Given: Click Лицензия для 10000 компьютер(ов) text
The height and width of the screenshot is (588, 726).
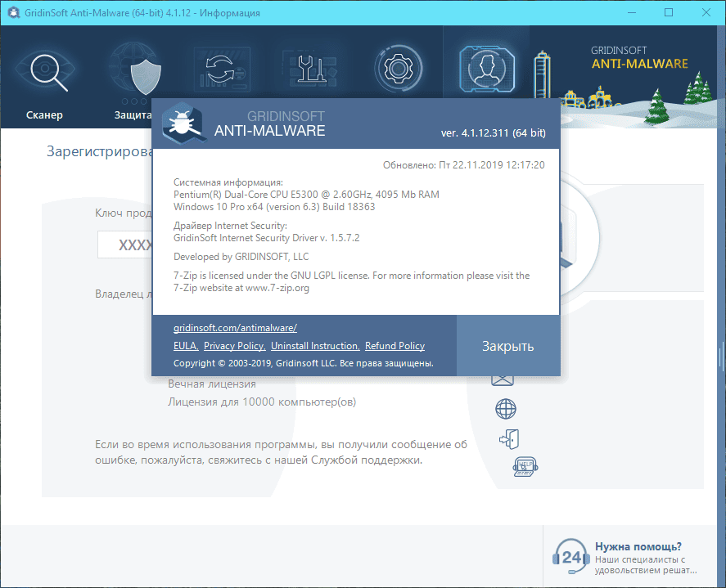Looking at the screenshot, I should tap(262, 402).
